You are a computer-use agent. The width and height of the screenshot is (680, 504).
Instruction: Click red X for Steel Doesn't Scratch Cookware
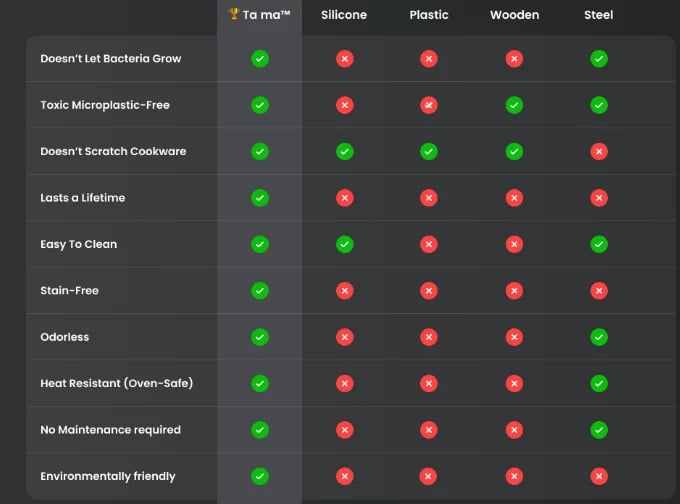point(599,151)
